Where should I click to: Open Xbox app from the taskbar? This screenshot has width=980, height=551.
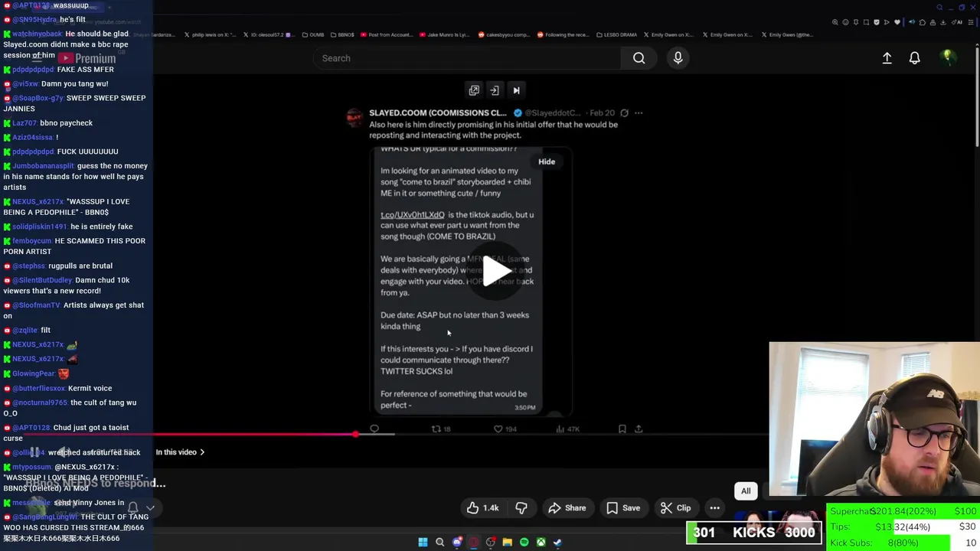[x=541, y=542]
